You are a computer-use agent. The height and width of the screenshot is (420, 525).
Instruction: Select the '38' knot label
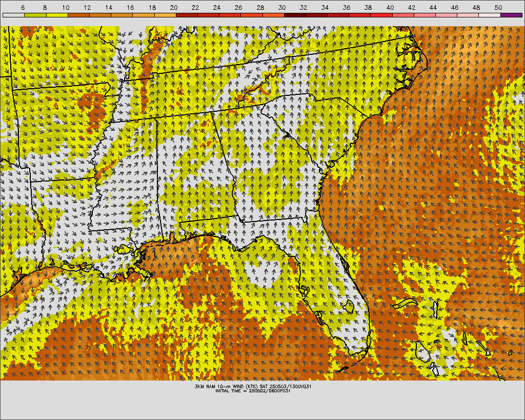(x=368, y=7)
